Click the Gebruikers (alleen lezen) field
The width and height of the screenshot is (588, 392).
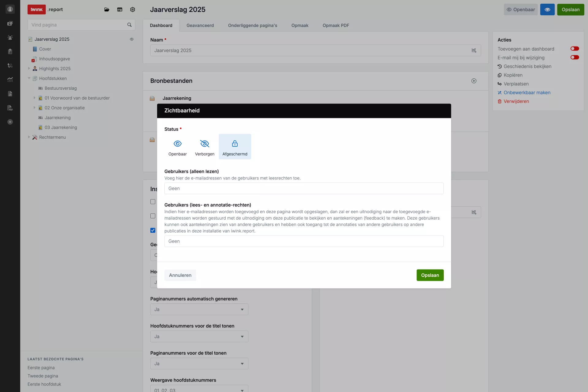[304, 188]
